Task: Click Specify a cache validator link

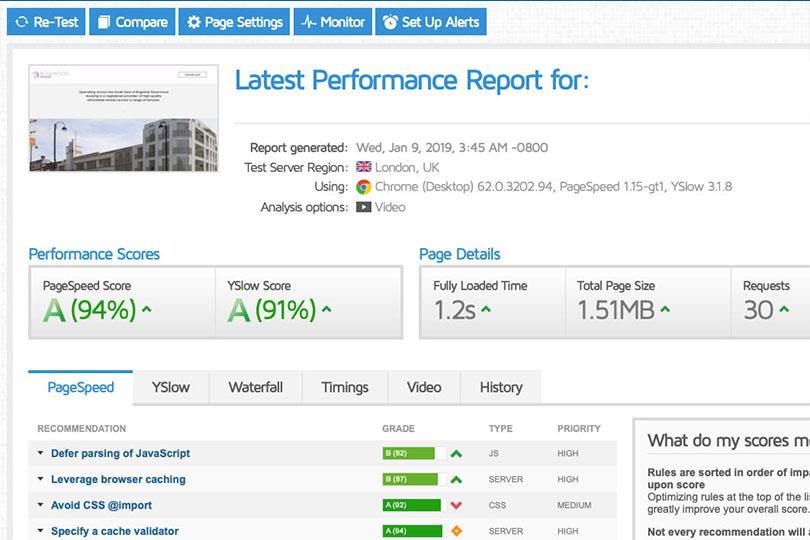Action: tap(114, 531)
